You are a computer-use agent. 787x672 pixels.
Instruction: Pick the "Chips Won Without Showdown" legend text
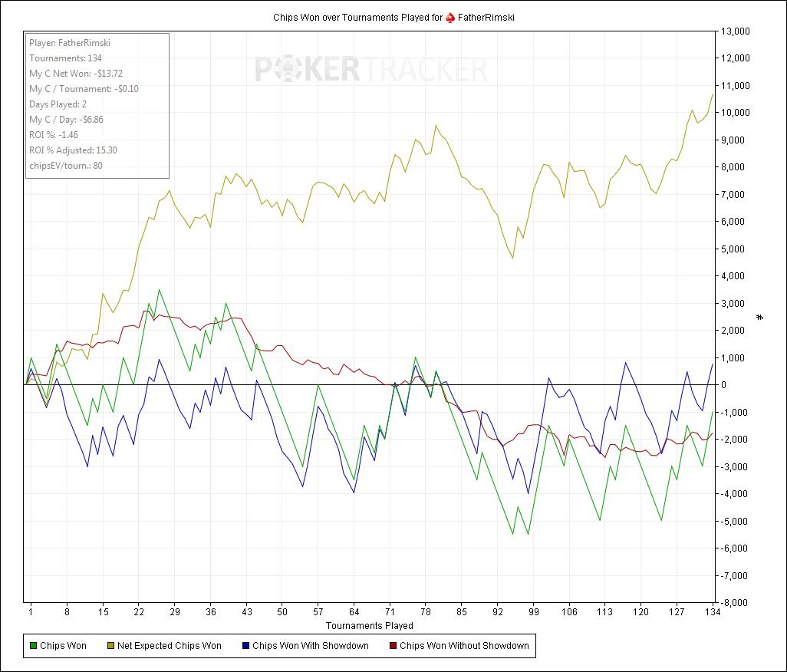click(x=464, y=646)
